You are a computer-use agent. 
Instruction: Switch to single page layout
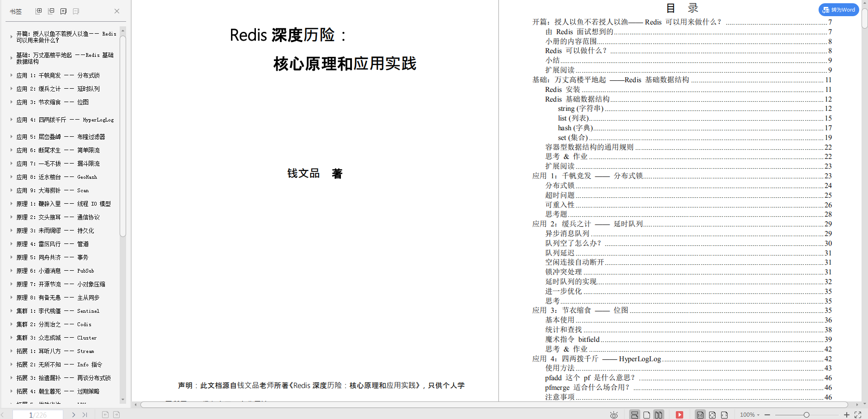tap(647, 415)
